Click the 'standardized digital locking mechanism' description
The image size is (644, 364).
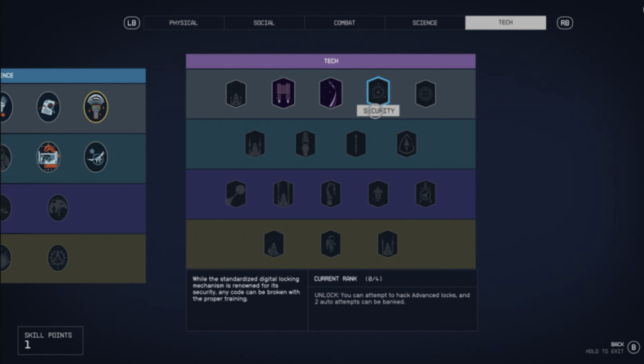coord(246,289)
